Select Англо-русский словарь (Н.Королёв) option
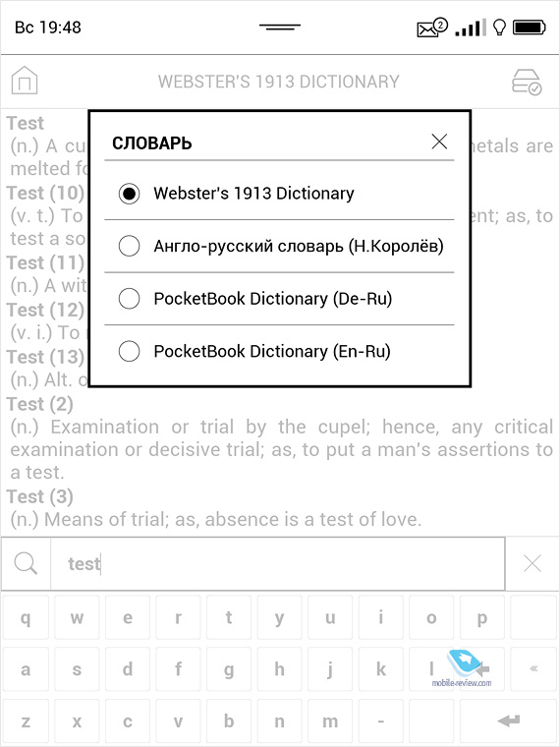 (x=279, y=247)
